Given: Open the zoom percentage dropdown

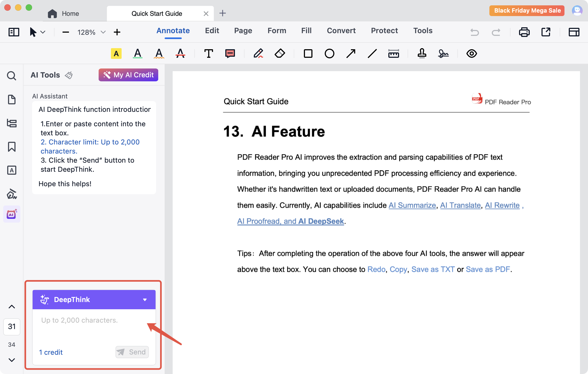Looking at the screenshot, I should 103,32.
